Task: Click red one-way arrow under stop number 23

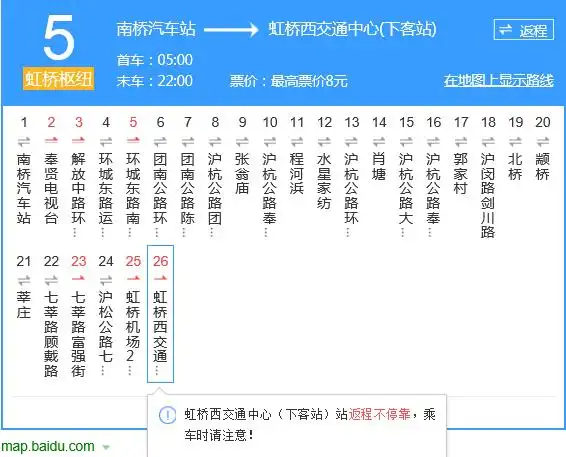Action: point(78,278)
